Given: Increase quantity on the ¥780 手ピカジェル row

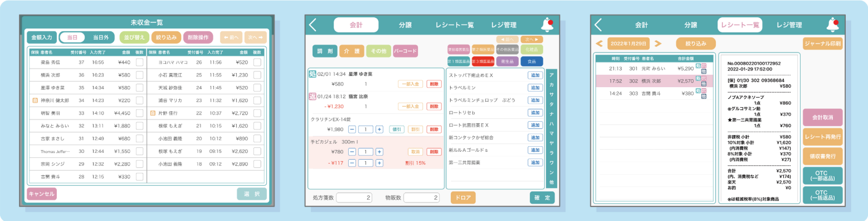Looking at the screenshot, I should pos(379,152).
